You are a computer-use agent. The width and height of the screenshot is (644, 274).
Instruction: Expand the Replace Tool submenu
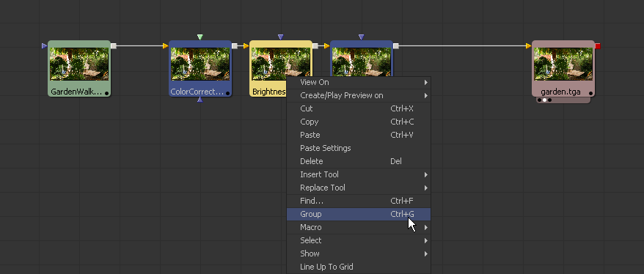tap(359, 188)
